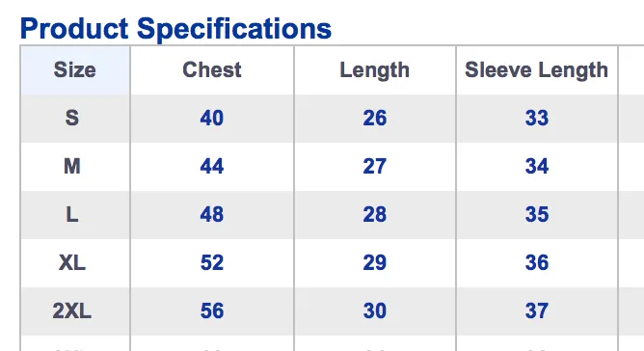The width and height of the screenshot is (644, 351).
Task: Click length value 30 in 2XL row
Action: click(x=375, y=310)
